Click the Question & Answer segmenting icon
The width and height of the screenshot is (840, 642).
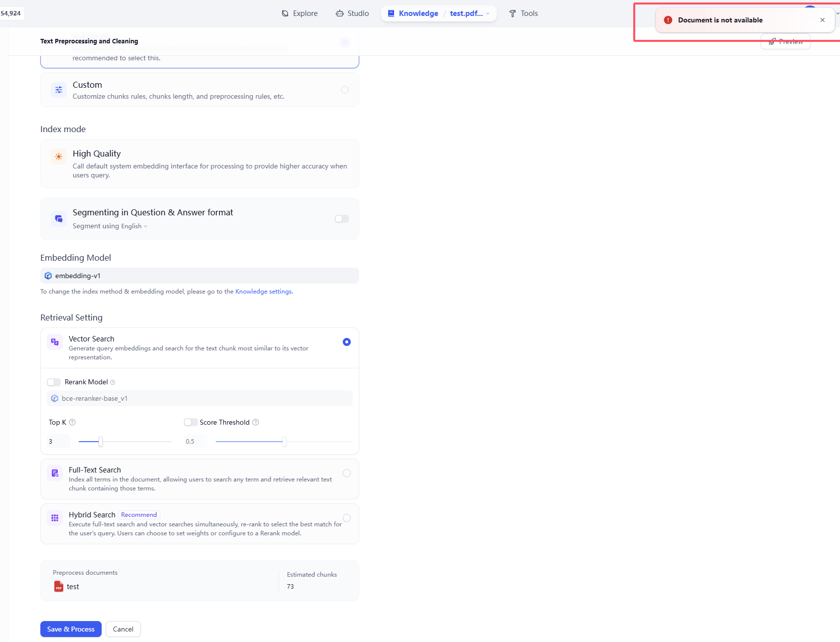59,219
